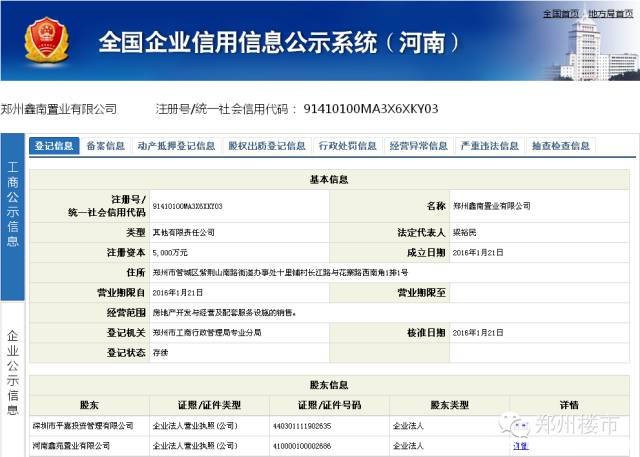The height and width of the screenshot is (457, 640).
Task: Open 详情 link for 河南鑫苑置业有限公司
Action: (x=521, y=446)
